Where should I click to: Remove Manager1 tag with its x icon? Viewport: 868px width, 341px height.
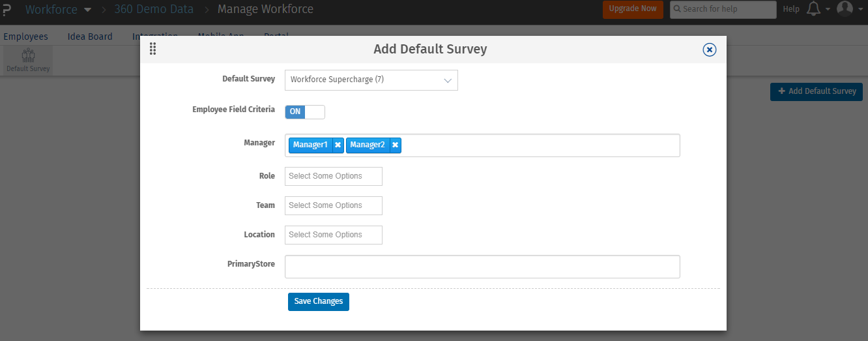[x=338, y=145]
